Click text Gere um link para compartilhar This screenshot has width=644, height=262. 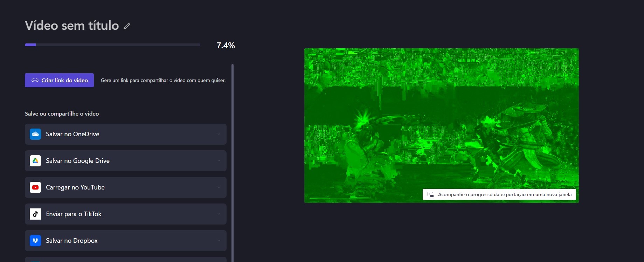coord(163,80)
